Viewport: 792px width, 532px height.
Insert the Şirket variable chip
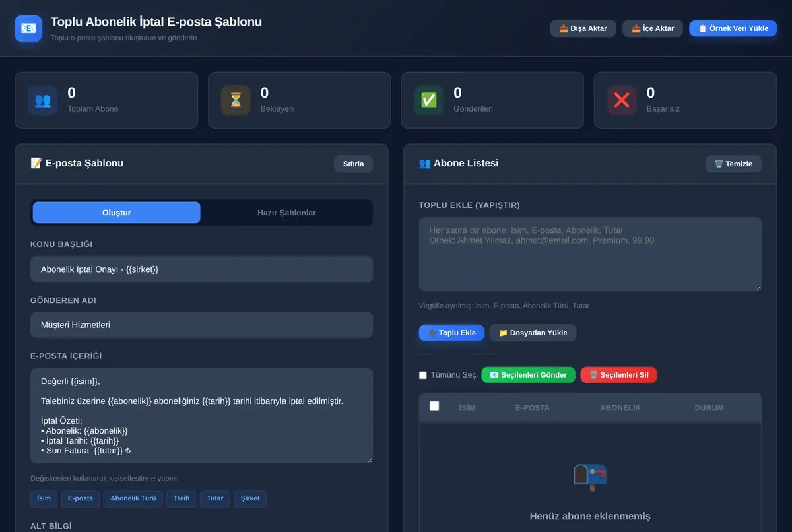click(x=250, y=498)
